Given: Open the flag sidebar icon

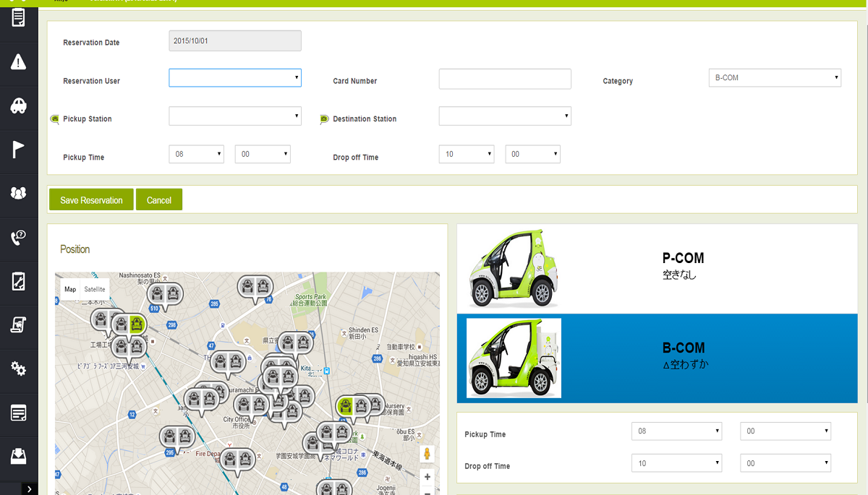Looking at the screenshot, I should tap(19, 150).
